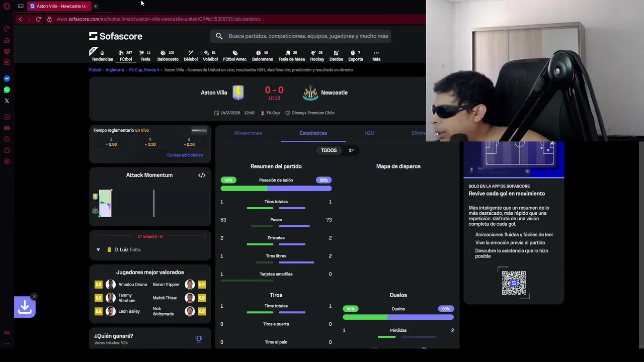
Task: Select the Tenis sport category
Action: 145,55
